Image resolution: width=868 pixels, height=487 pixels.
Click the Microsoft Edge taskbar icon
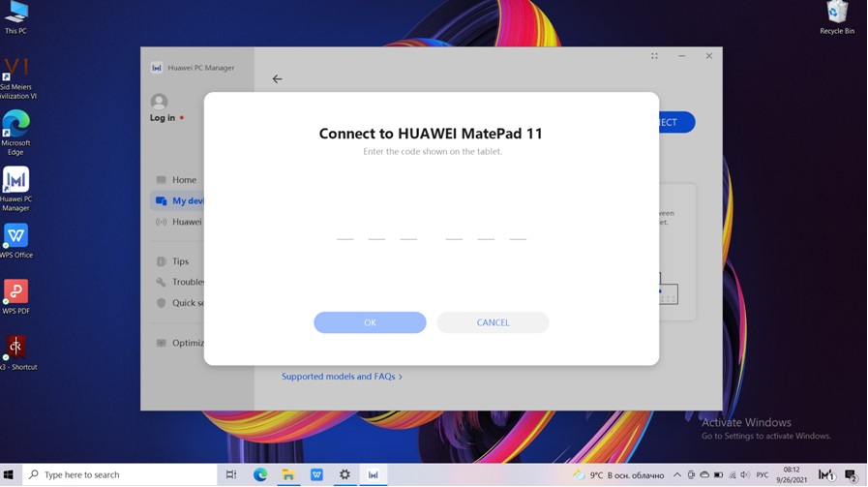[260, 475]
